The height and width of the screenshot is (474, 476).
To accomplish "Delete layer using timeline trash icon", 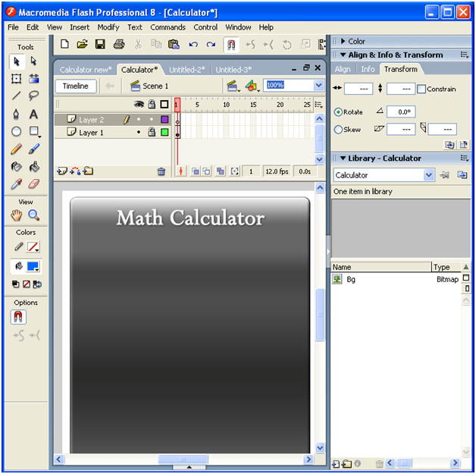I will pyautogui.click(x=161, y=171).
